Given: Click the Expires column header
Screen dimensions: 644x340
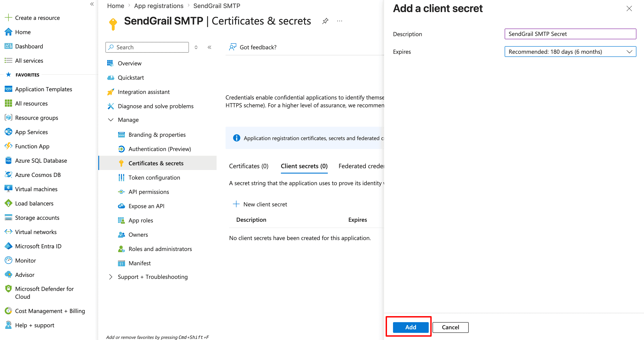Looking at the screenshot, I should click(x=358, y=220).
